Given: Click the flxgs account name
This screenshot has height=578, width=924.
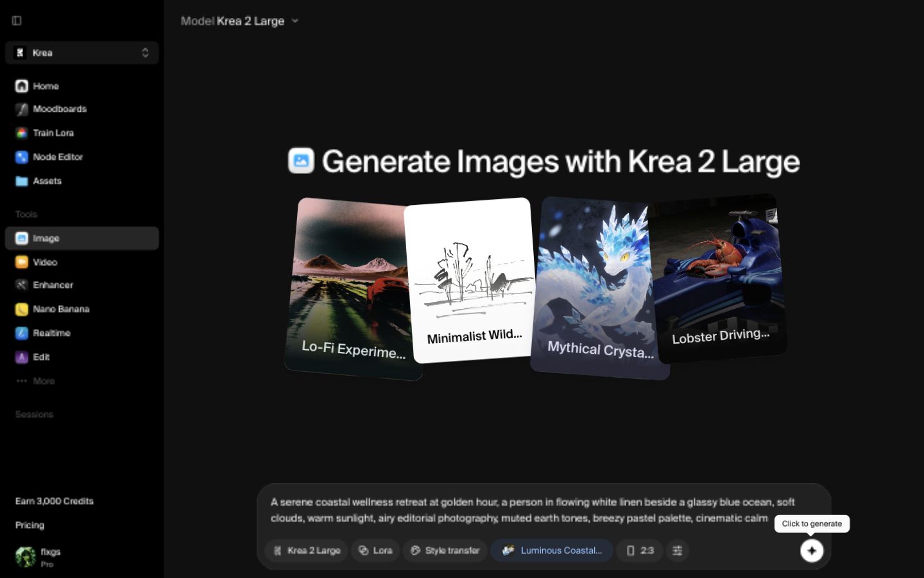Looking at the screenshot, I should coord(51,552).
